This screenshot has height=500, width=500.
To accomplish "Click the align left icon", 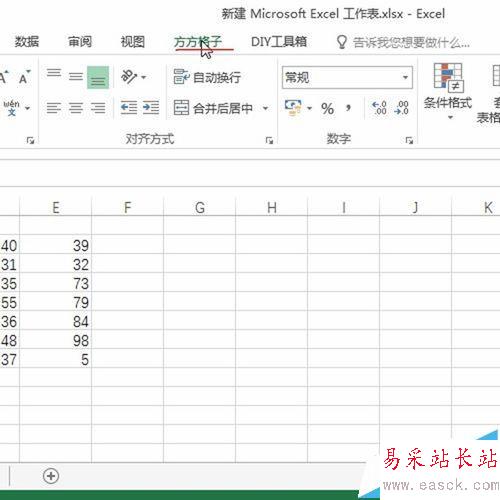I will tap(54, 108).
